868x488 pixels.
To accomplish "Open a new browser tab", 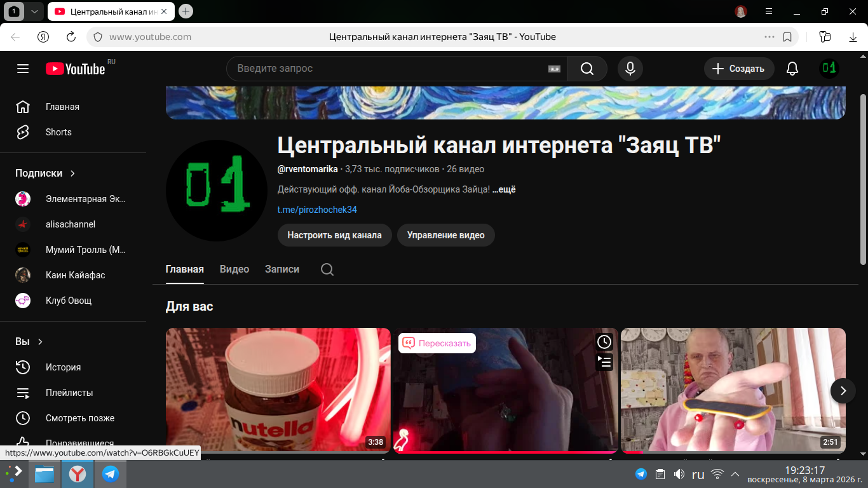I will (x=186, y=11).
